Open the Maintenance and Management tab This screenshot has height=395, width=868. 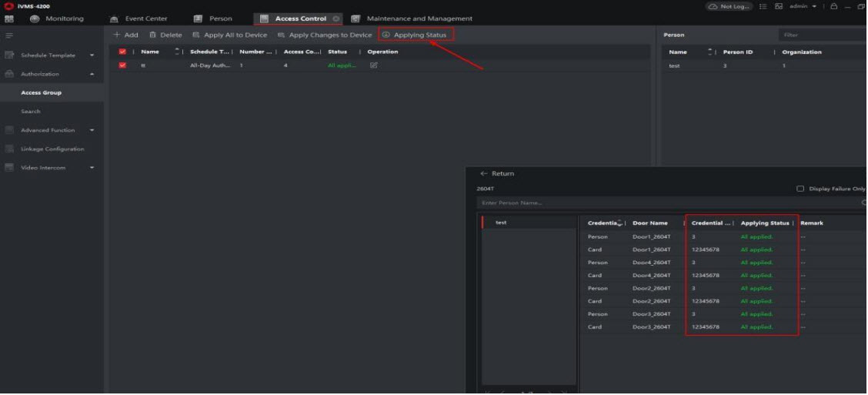(x=419, y=18)
